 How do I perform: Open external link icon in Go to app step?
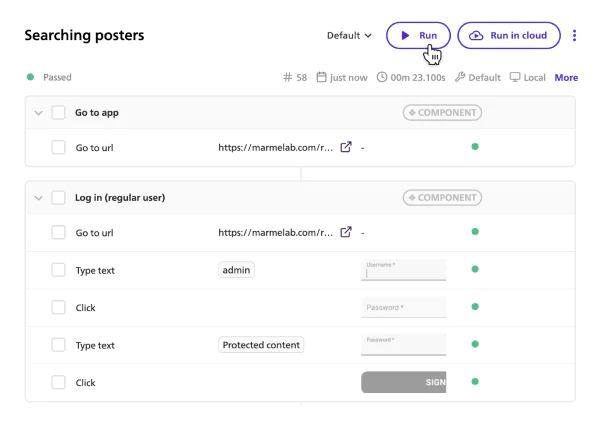pos(346,147)
